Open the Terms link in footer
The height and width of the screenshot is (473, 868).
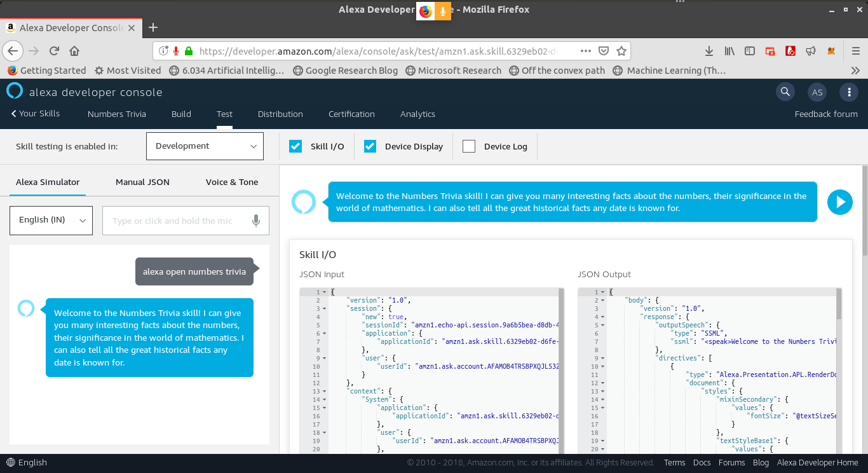tap(674, 462)
